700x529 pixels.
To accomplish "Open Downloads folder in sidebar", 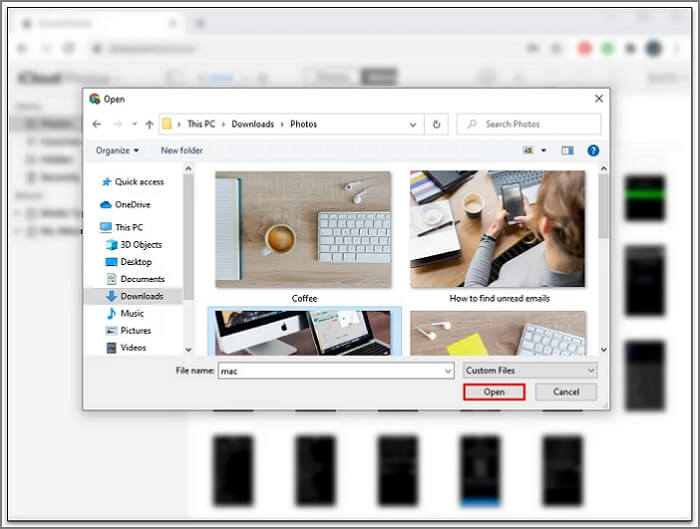I will coord(142,296).
